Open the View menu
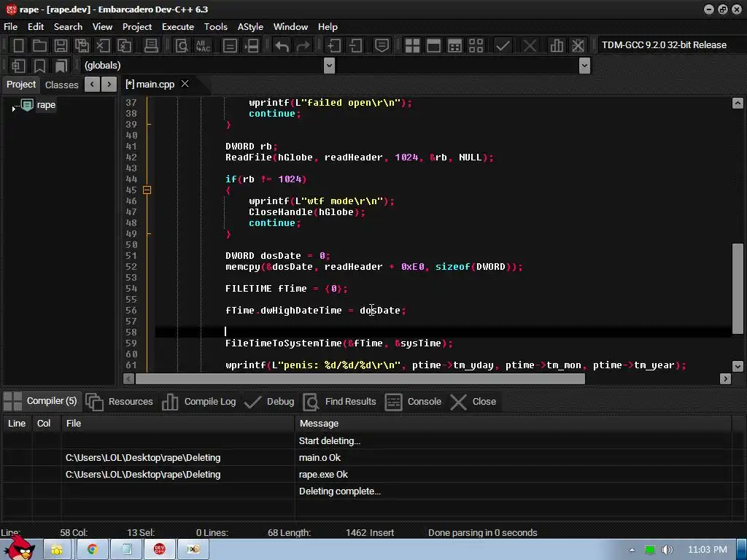 [102, 27]
